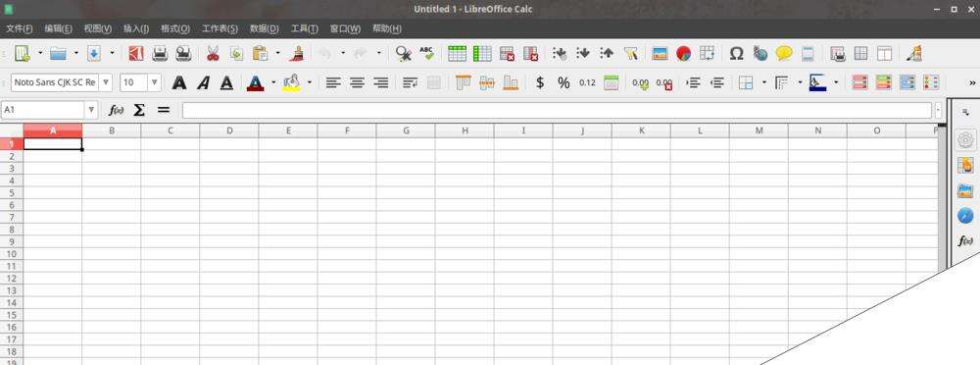Create a new spreadsheet document
This screenshot has height=365, width=980.
[22, 54]
